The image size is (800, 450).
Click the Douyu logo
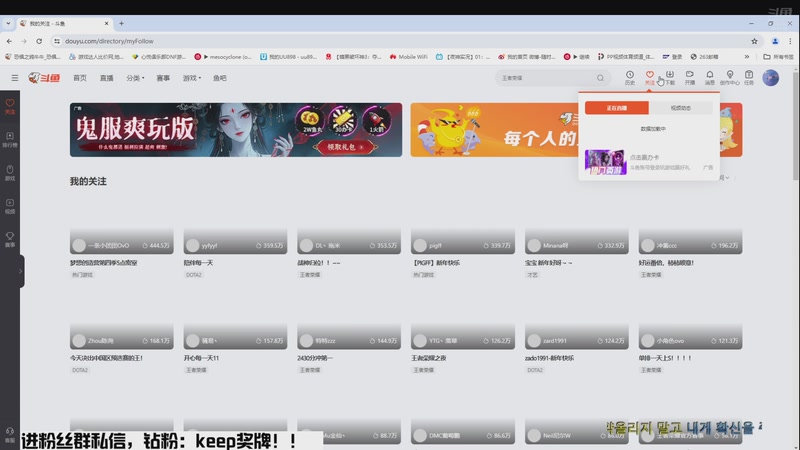(44, 78)
